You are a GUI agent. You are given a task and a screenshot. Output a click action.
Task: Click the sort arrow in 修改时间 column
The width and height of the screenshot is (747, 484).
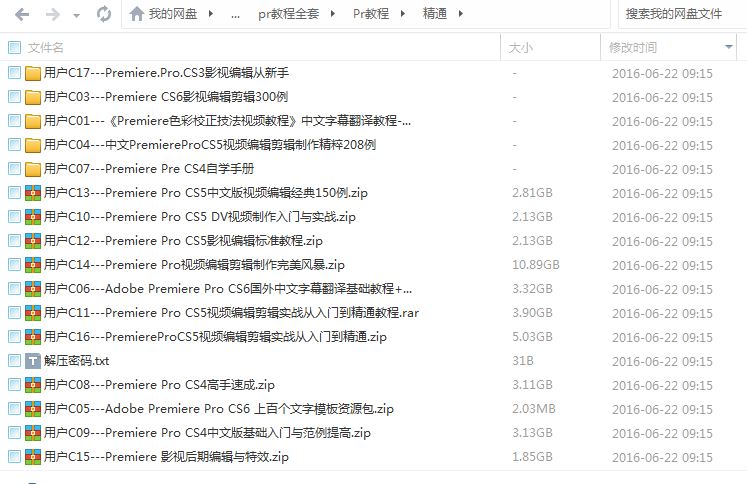tap(728, 47)
